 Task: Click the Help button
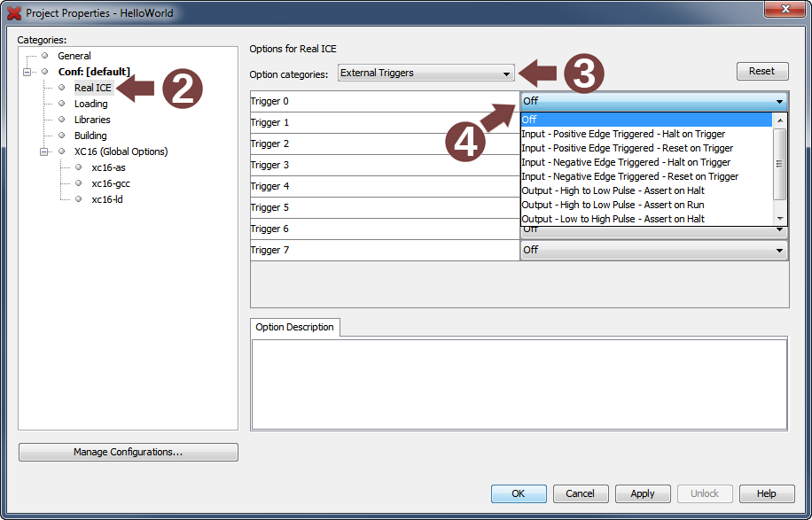pyautogui.click(x=766, y=493)
